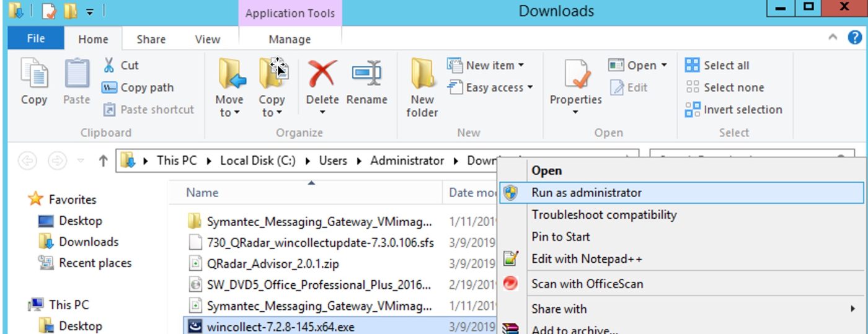The image size is (868, 334).
Task: Expand the Easy access dropdown
Action: (530, 87)
